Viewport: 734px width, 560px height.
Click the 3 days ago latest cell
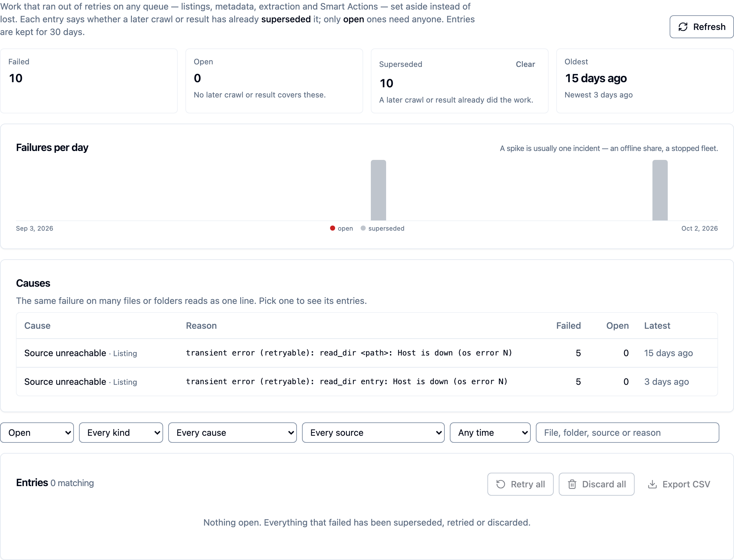pos(666,382)
